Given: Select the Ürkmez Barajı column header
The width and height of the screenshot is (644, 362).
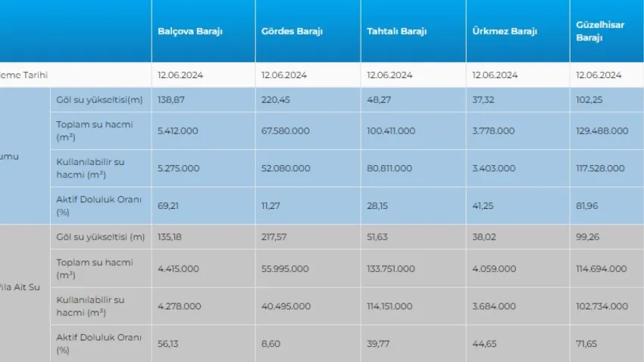Looking at the screenshot, I should [504, 32].
